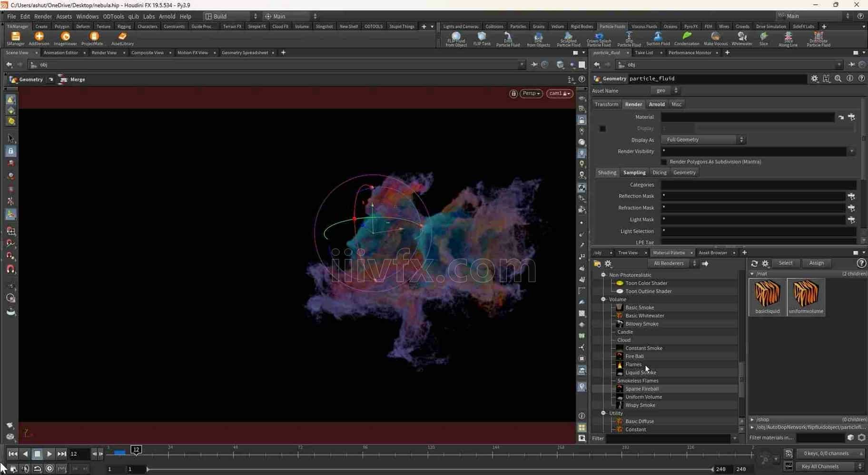868x475 pixels.
Task: Toggle the Display parameter checkbox
Action: click(602, 128)
